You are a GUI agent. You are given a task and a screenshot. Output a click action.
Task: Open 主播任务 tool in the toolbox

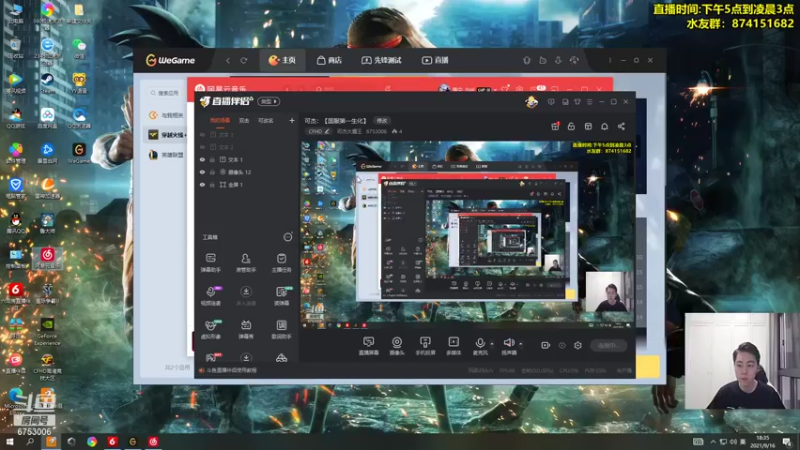tap(281, 262)
